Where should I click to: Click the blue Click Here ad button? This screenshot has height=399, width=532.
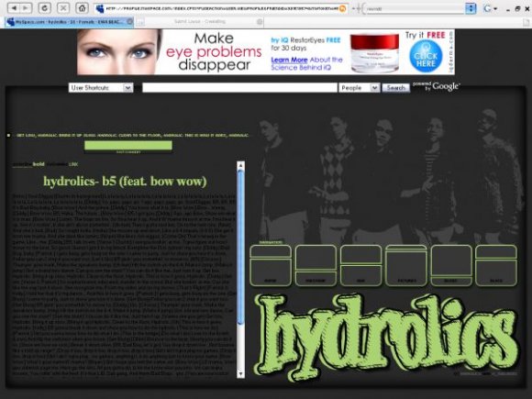click(x=426, y=56)
